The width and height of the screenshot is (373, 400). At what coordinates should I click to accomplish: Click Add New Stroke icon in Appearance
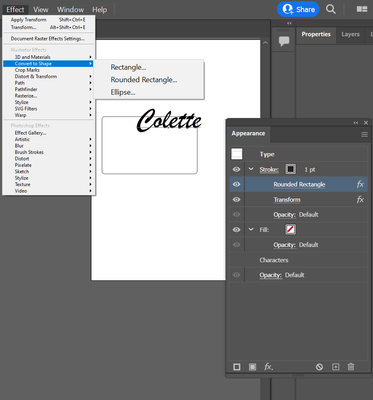coord(237,367)
